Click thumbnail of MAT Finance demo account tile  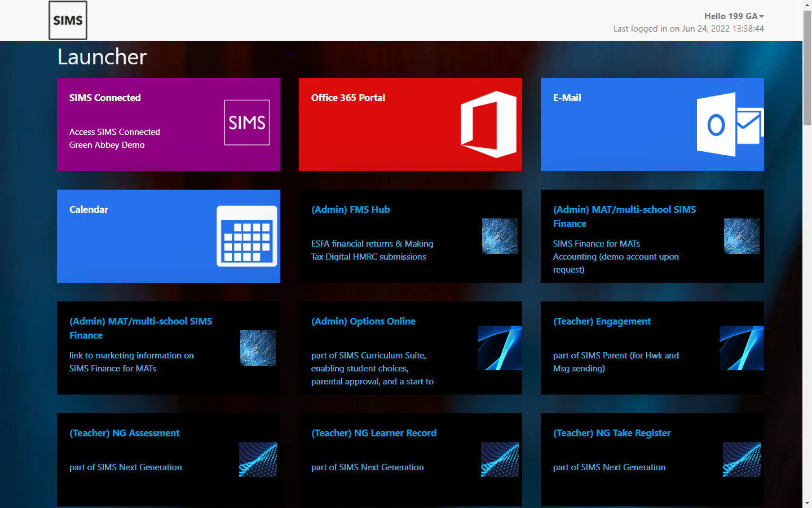(742, 236)
